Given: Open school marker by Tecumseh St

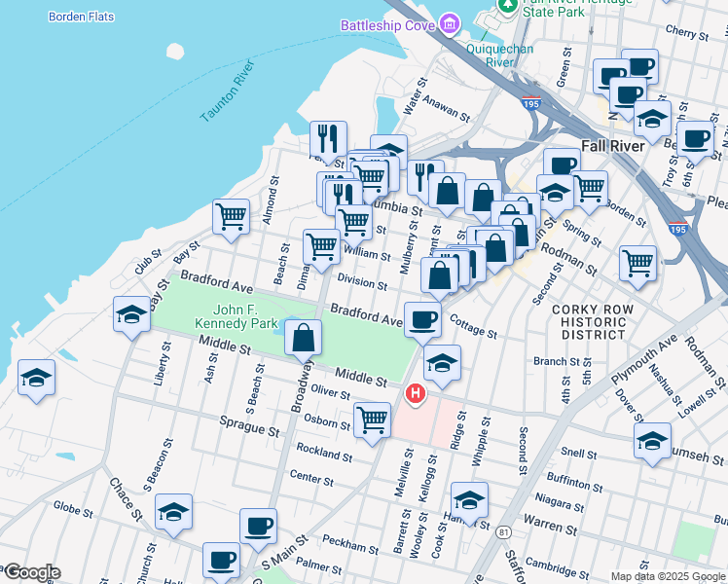Looking at the screenshot, I should pyautogui.click(x=652, y=441).
